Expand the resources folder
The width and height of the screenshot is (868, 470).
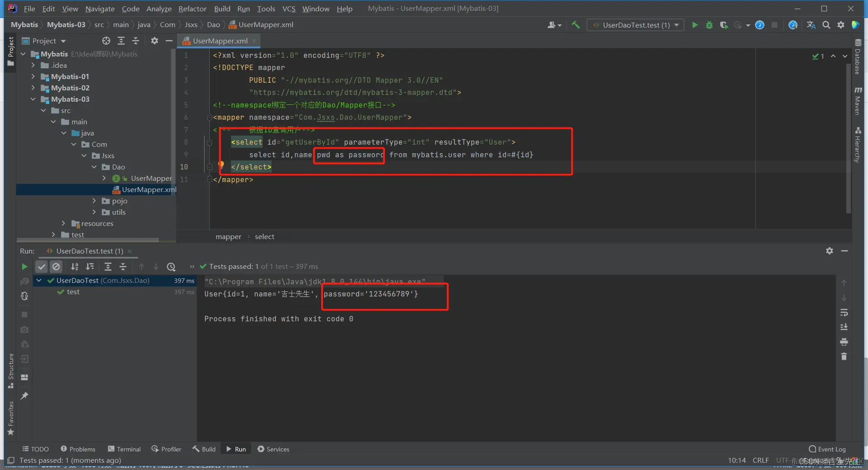click(x=63, y=223)
